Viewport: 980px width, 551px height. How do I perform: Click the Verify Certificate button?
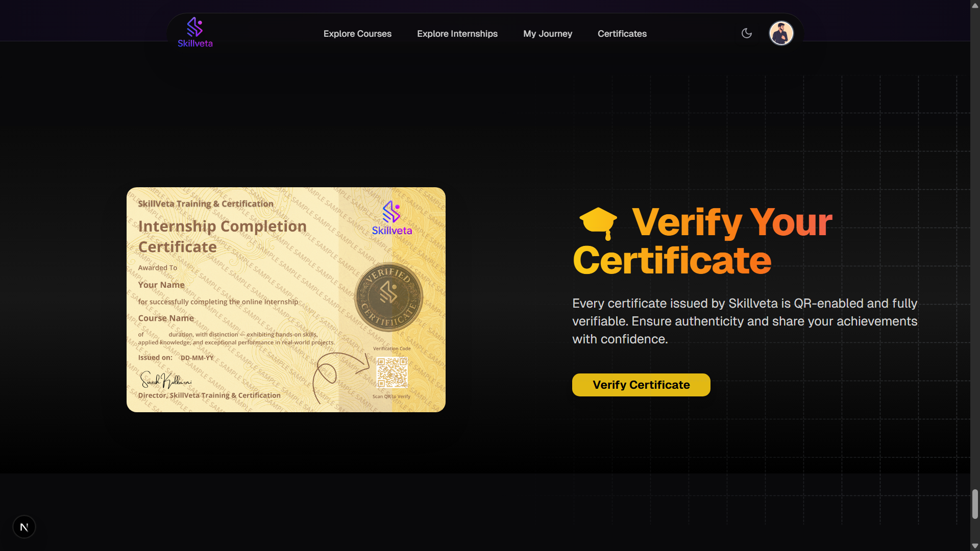(641, 385)
